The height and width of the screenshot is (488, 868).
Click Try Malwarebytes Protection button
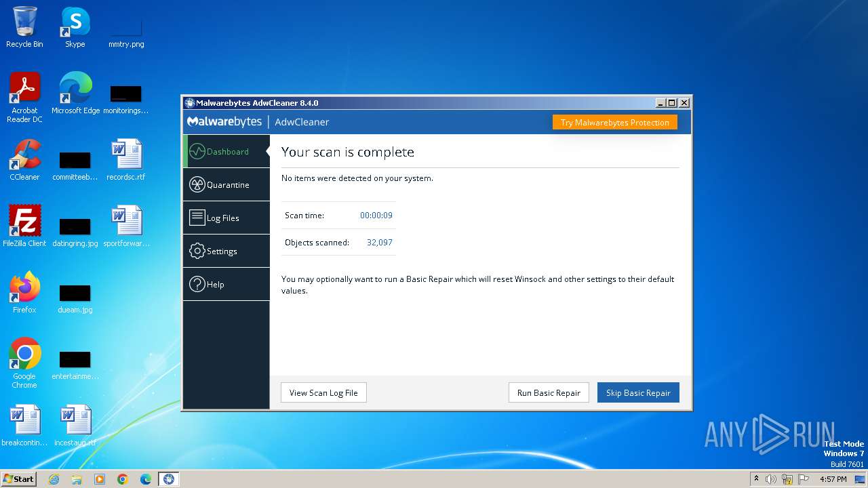point(614,122)
